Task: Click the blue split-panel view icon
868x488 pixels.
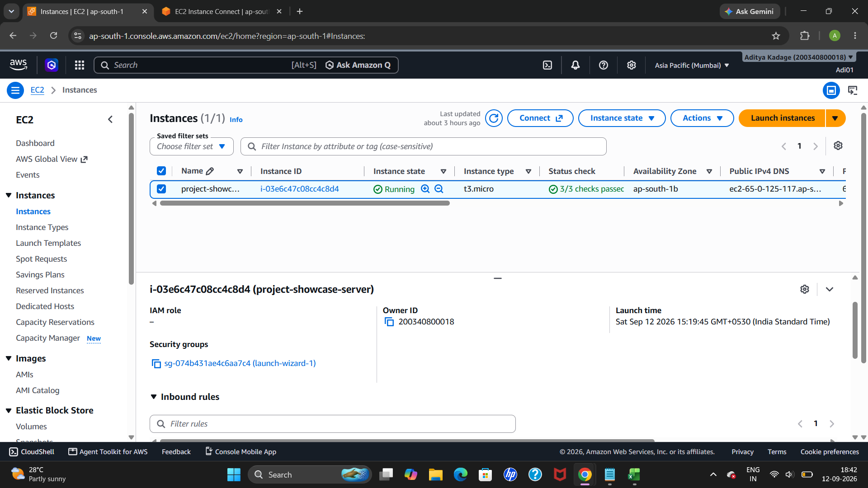Action: [831, 90]
